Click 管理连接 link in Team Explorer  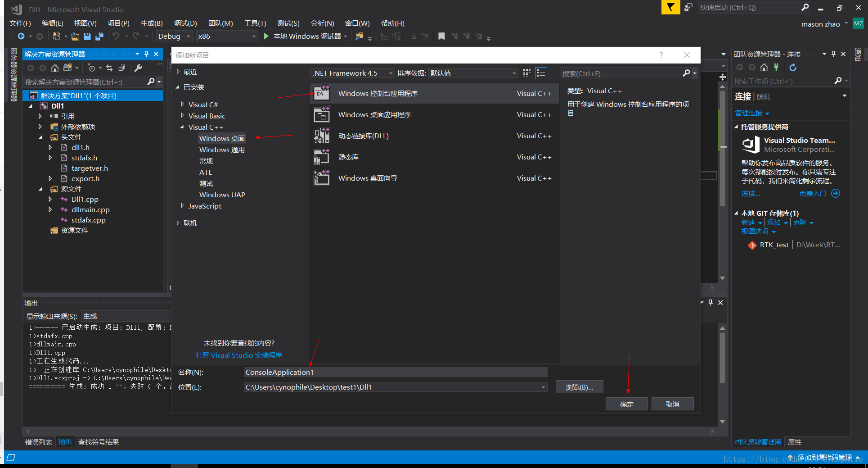click(749, 113)
